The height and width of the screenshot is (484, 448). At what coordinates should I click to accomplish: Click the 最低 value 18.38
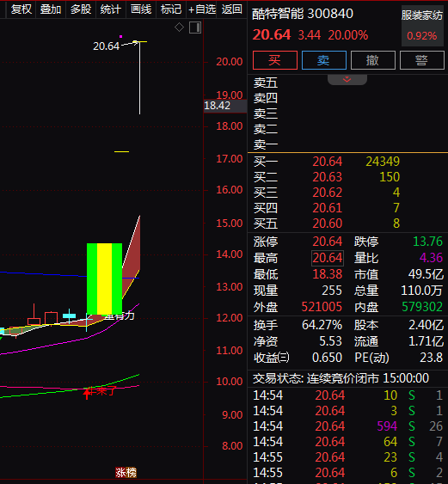click(x=328, y=274)
